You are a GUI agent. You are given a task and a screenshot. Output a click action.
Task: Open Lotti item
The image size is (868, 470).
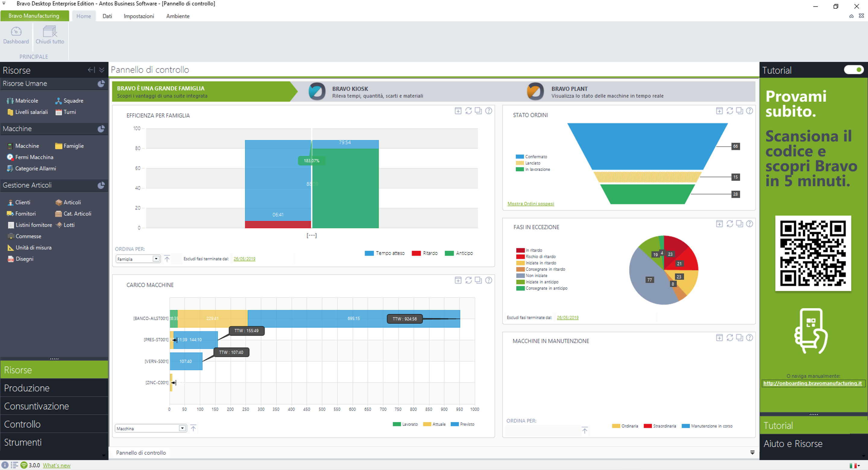(x=65, y=225)
